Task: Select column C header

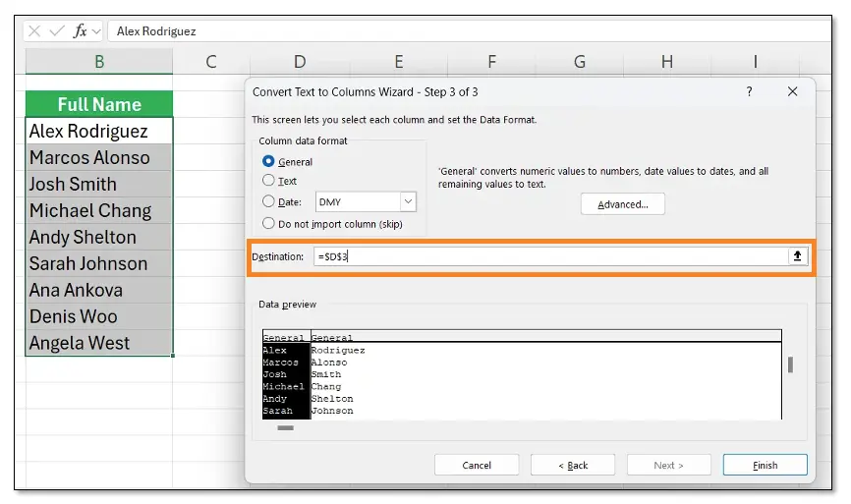Action: coord(211,61)
